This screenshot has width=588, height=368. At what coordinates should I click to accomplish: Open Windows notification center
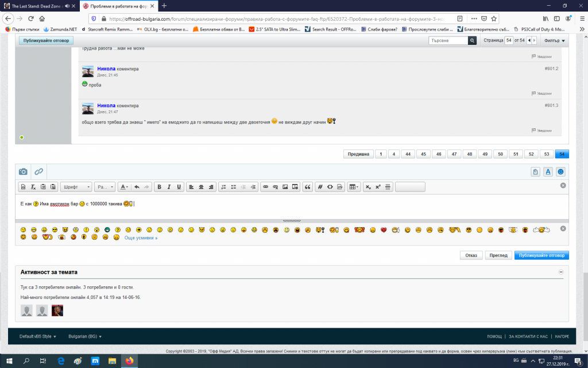click(x=578, y=361)
